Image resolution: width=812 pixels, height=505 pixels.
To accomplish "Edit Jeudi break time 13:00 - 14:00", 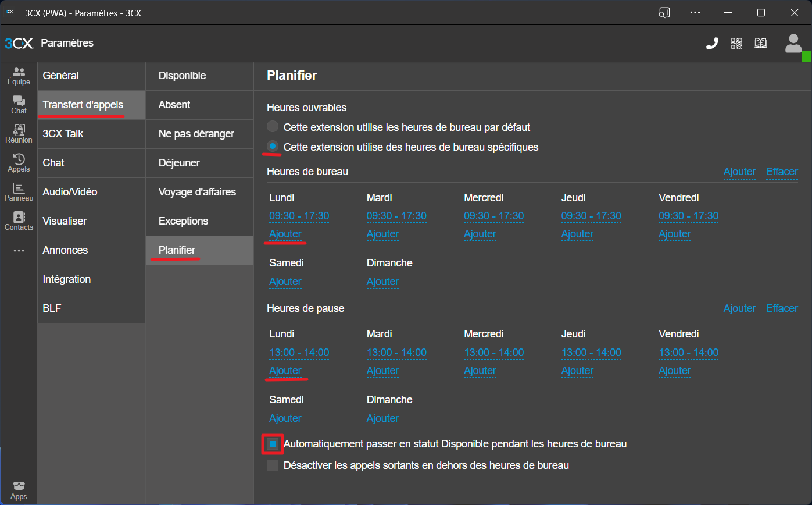I will click(x=591, y=353).
